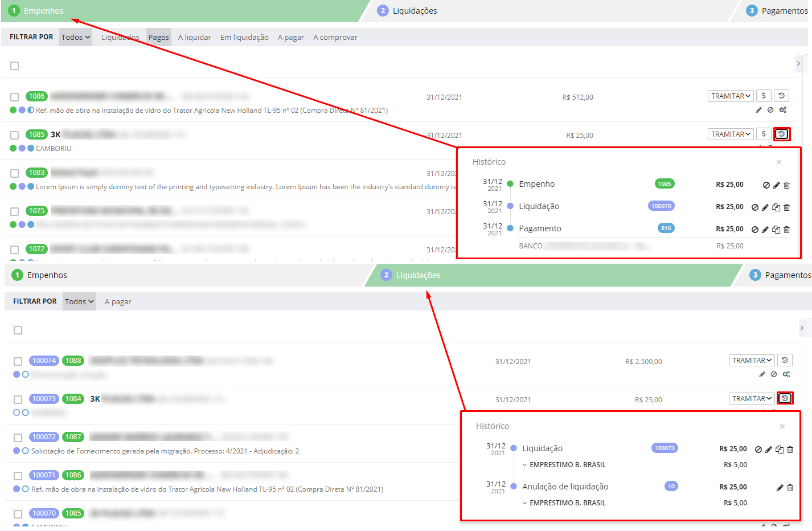Edit Pagamento 816 history entry

point(765,230)
